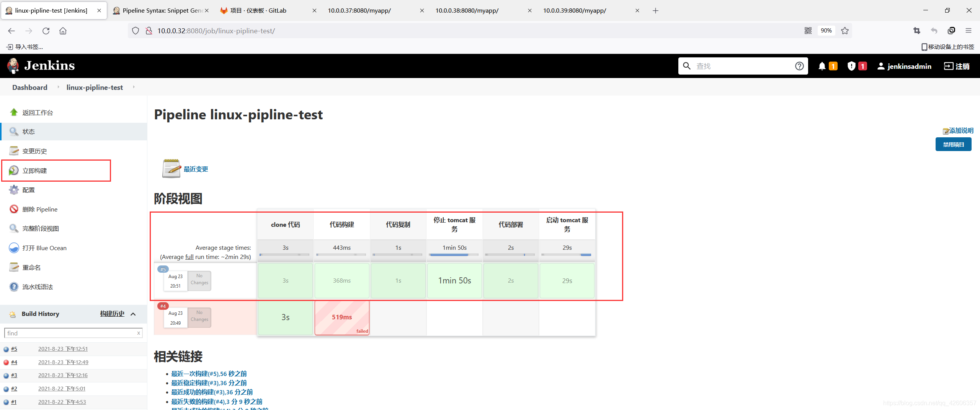Click the Blue Ocean sphere icon

pos(14,248)
